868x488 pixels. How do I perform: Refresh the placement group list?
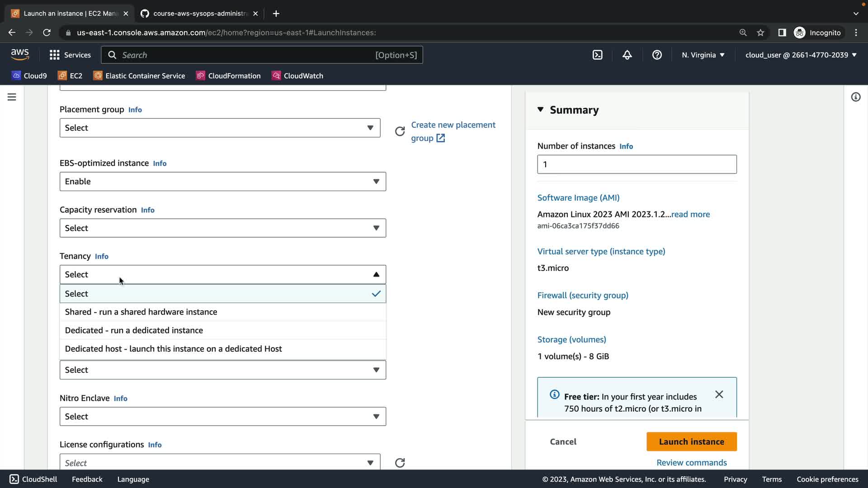click(400, 131)
